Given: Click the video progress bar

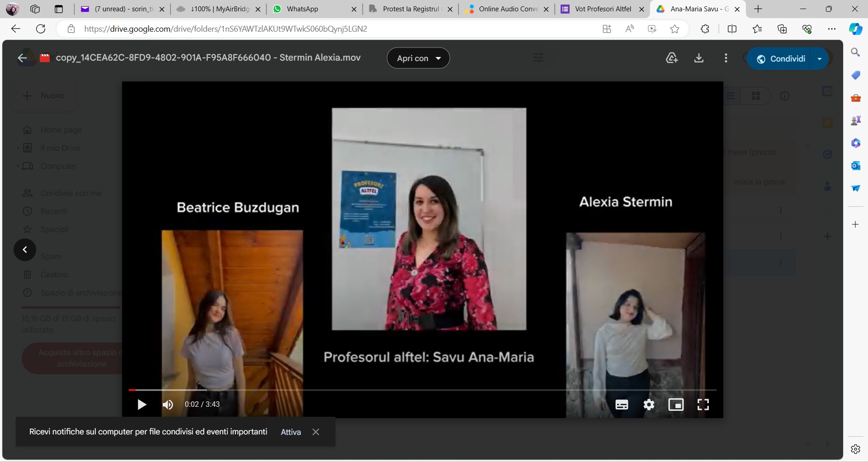Looking at the screenshot, I should point(423,390).
